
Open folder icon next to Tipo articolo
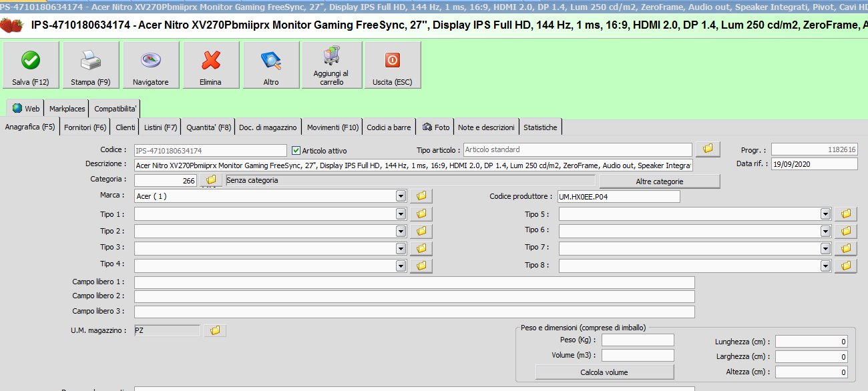(708, 149)
